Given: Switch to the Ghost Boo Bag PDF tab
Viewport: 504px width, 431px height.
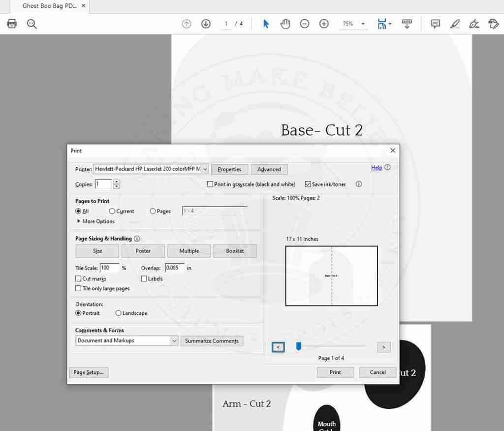Looking at the screenshot, I should pyautogui.click(x=49, y=6).
